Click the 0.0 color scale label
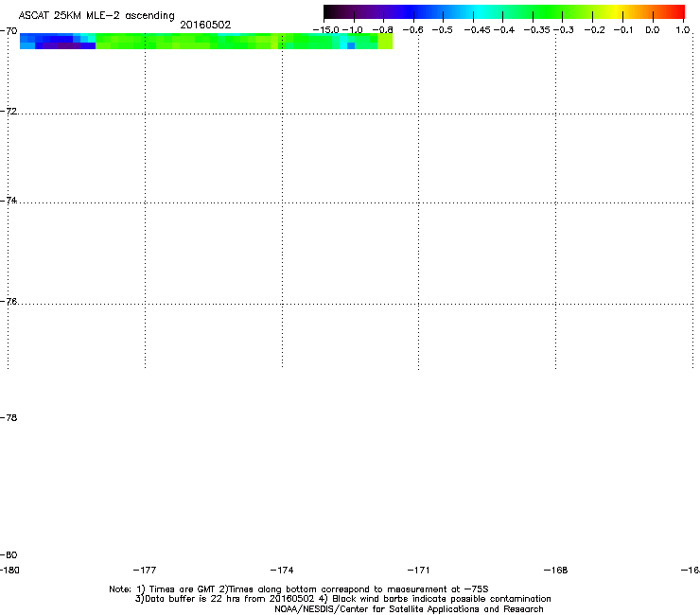This screenshot has height=615, width=700. click(x=653, y=30)
